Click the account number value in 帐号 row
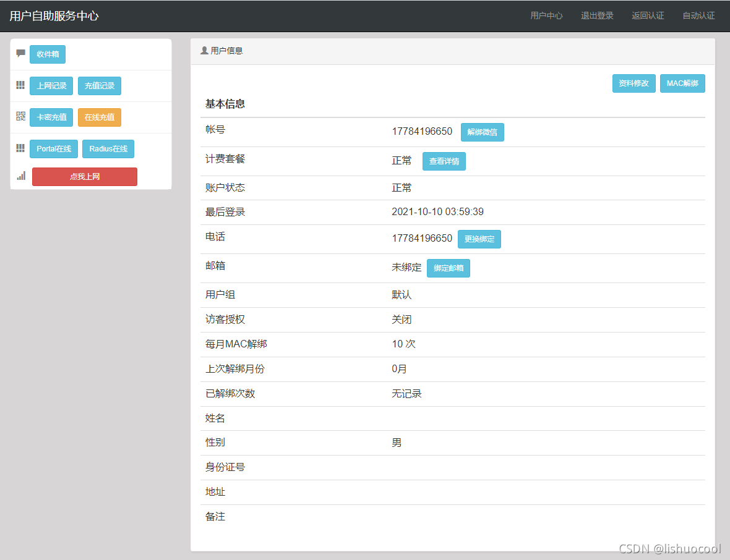Viewport: 730px width, 560px height. click(x=422, y=132)
